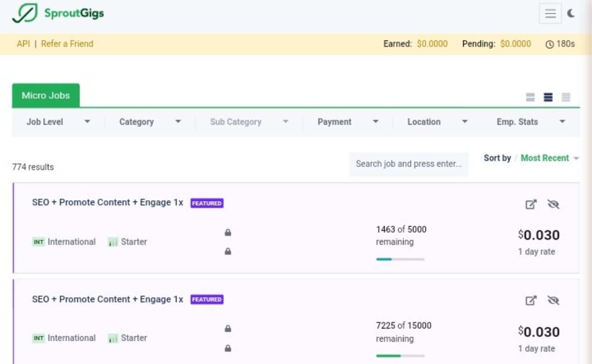The width and height of the screenshot is (592, 364).
Task: Switch to the three-row medium list view
Action: click(548, 97)
